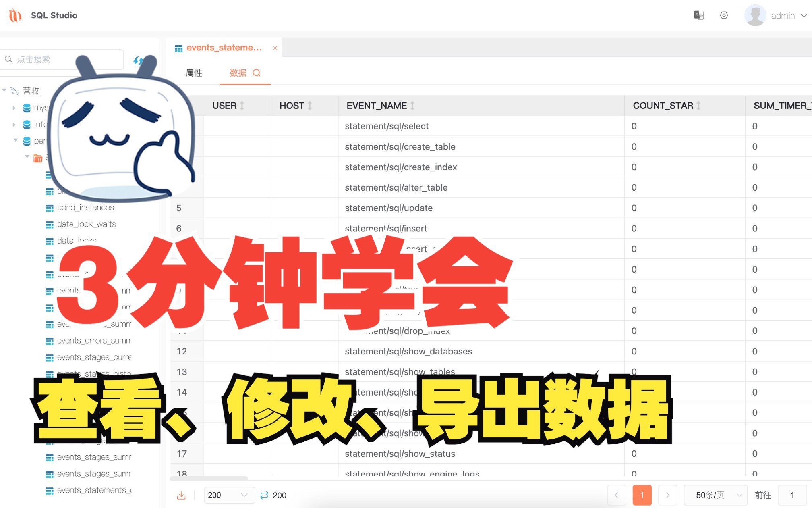Click inside the 点击搜索 search field

60,59
